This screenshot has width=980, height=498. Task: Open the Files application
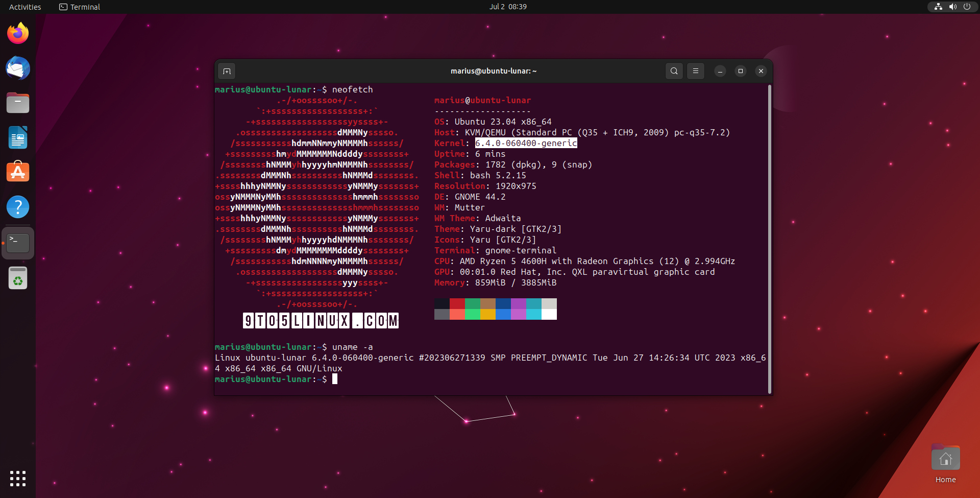(x=18, y=103)
